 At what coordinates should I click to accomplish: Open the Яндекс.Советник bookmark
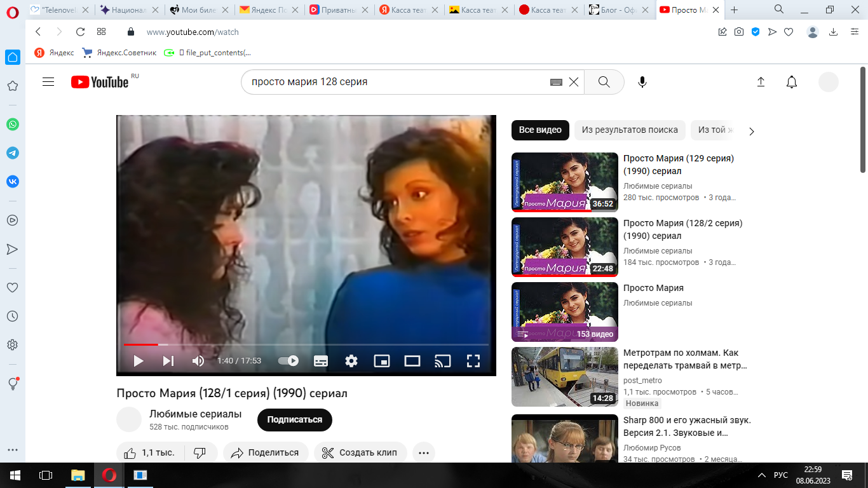119,53
